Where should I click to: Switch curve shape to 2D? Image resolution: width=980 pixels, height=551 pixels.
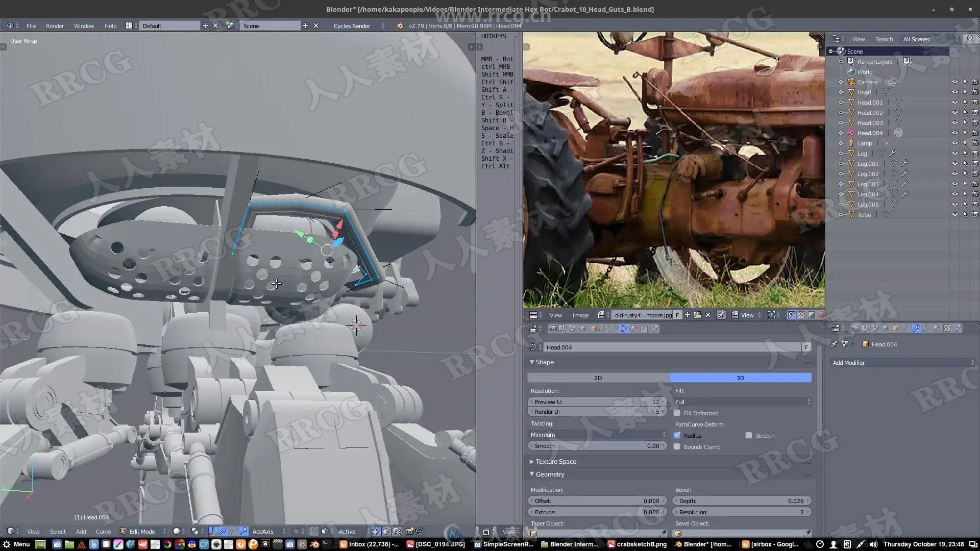pos(598,378)
